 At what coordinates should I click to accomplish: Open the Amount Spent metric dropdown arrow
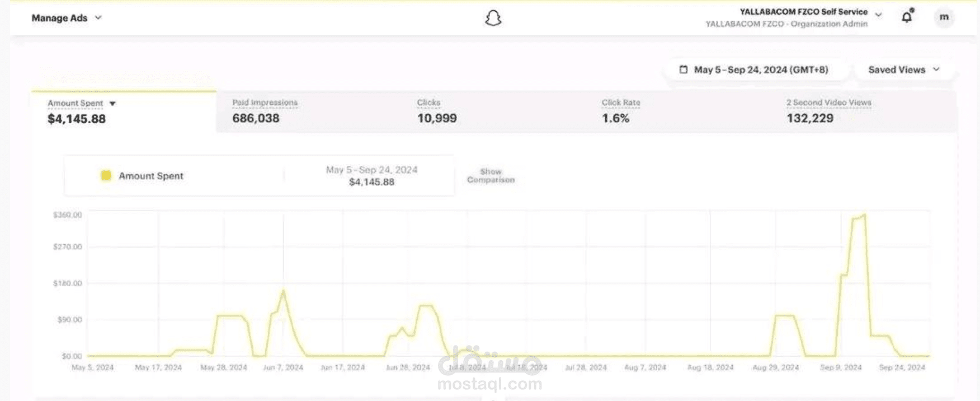pyautogui.click(x=112, y=104)
